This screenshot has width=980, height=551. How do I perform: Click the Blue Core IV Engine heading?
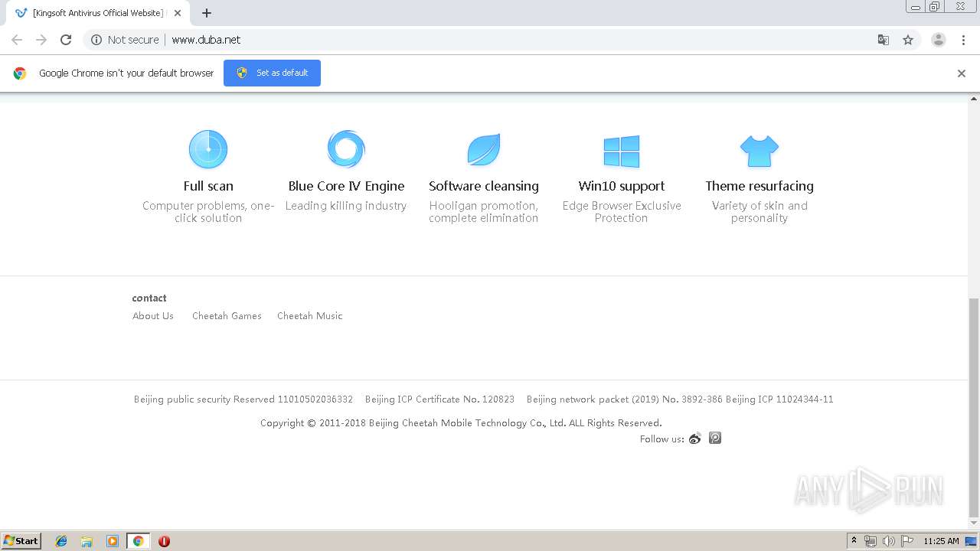[x=346, y=186]
